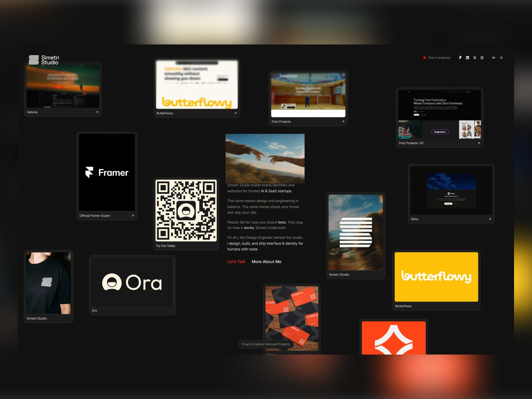This screenshot has height=399, width=532.
Task: Open the Threads social icon
Action: (x=482, y=58)
